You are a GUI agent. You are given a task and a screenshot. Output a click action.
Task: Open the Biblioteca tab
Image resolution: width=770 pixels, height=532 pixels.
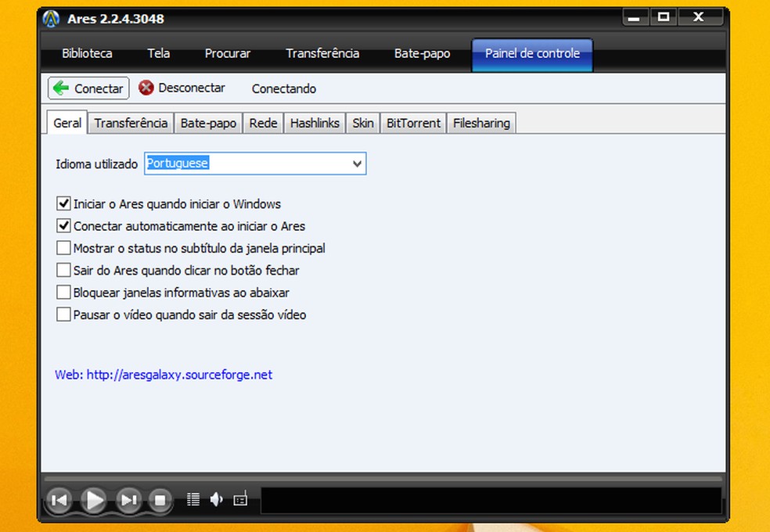click(87, 53)
